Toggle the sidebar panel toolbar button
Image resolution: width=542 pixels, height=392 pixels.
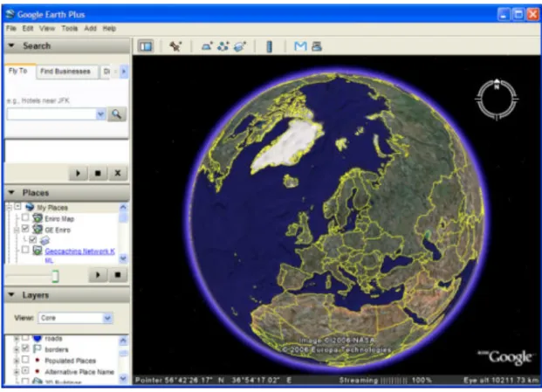[146, 46]
